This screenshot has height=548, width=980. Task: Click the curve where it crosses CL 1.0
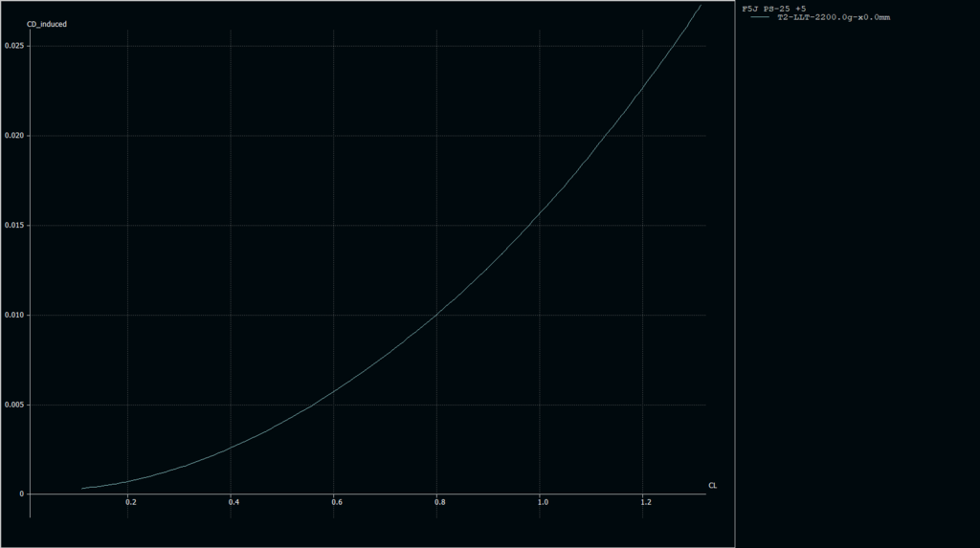click(x=540, y=213)
